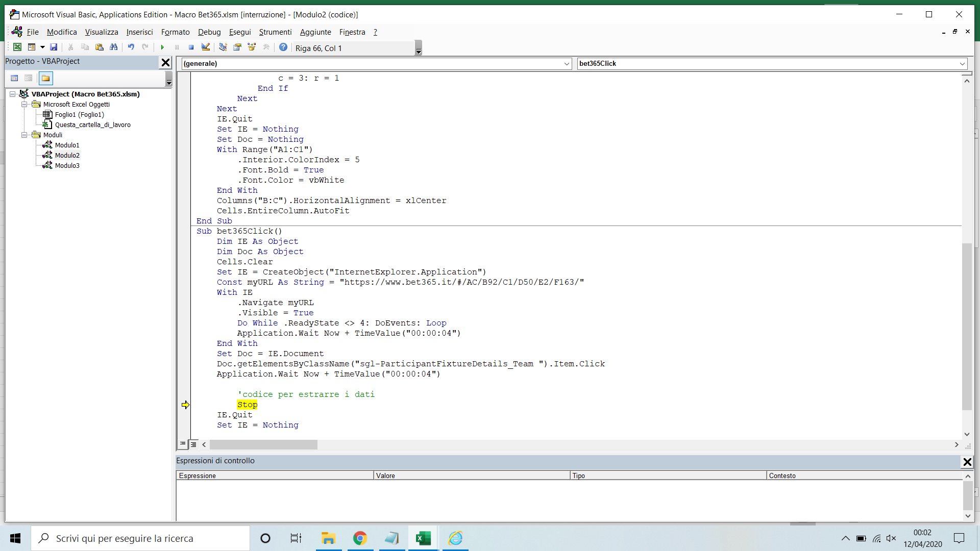The image size is (980, 551).
Task: Open Visual Basic Help question mark icon
Action: (283, 47)
